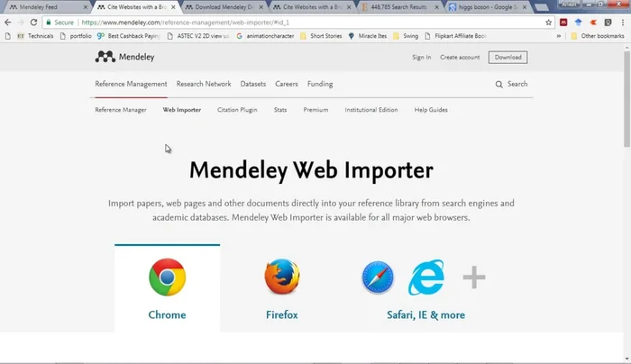The width and height of the screenshot is (631, 364).
Task: Click the Download button in the header
Action: (508, 57)
